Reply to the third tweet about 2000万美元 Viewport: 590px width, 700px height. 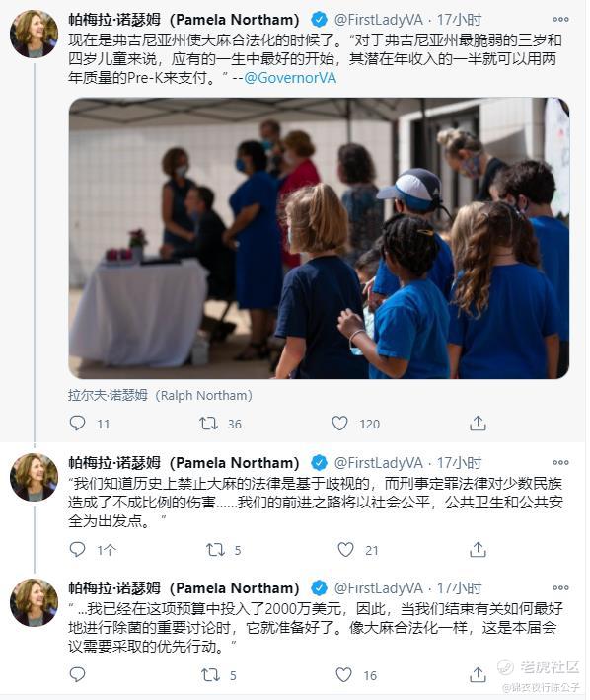(77, 674)
